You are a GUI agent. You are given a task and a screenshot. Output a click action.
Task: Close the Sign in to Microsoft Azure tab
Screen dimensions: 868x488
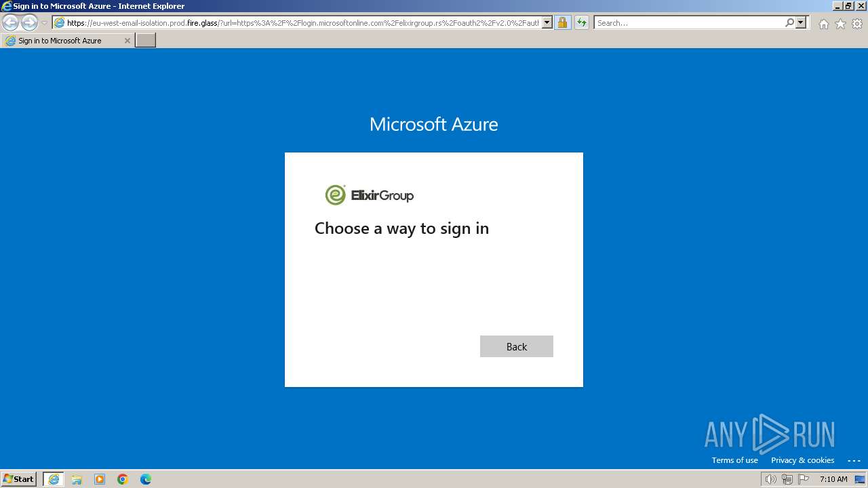tap(127, 41)
